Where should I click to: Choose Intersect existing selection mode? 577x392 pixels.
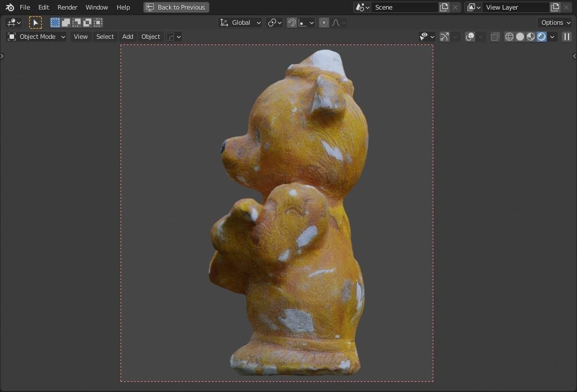(x=98, y=23)
